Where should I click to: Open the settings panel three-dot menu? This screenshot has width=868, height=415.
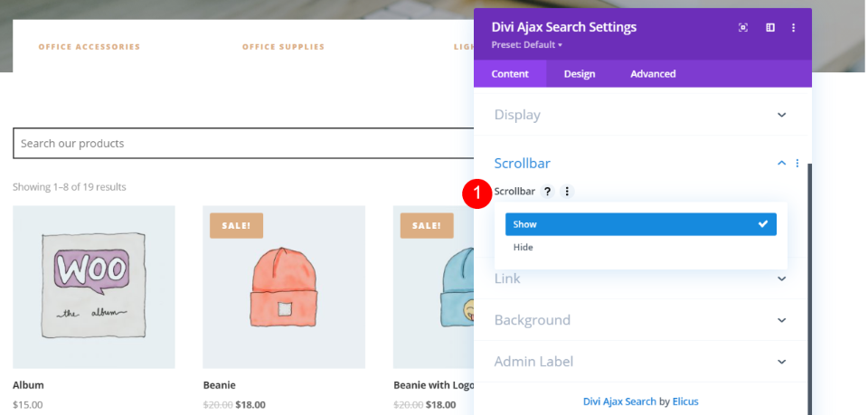pos(794,28)
